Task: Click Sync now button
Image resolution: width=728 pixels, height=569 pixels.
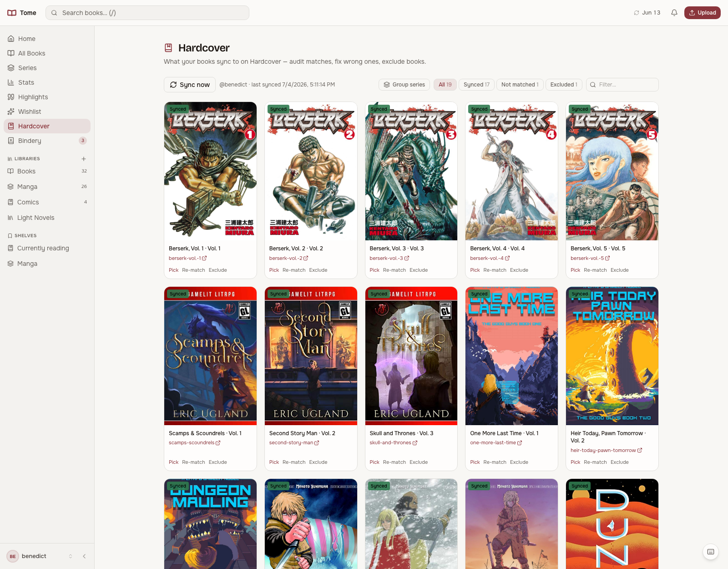Action: 190,85
